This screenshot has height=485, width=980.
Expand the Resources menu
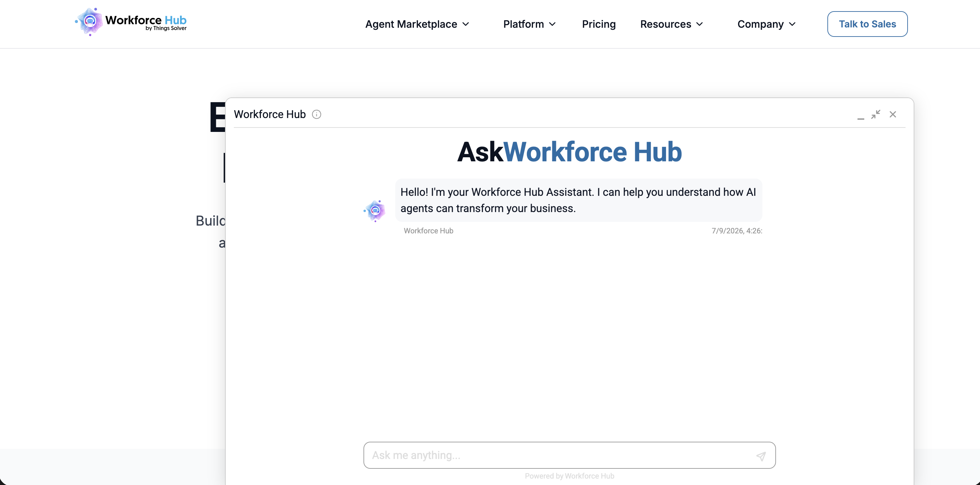[x=671, y=24]
